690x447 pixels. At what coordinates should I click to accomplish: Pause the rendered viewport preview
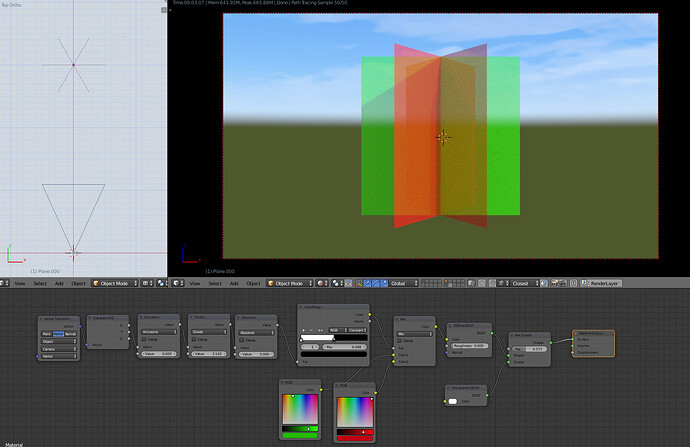pyautogui.click(x=573, y=283)
